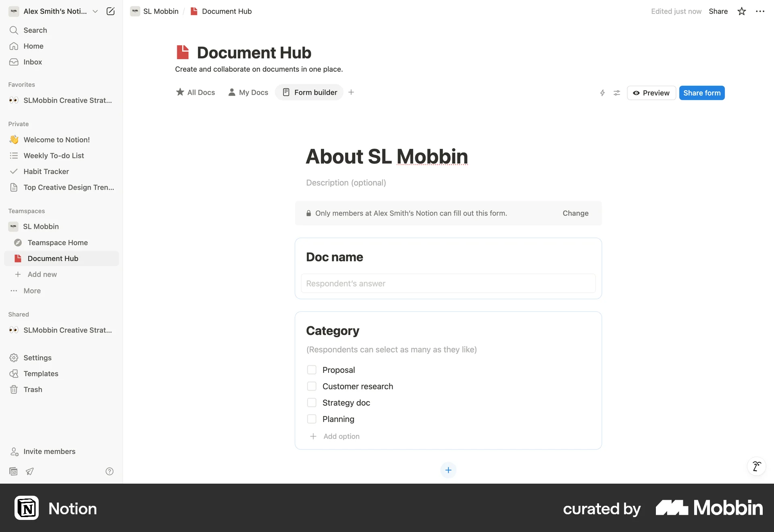This screenshot has width=774, height=532.
Task: Switch to the All Docs tab
Action: coord(195,92)
